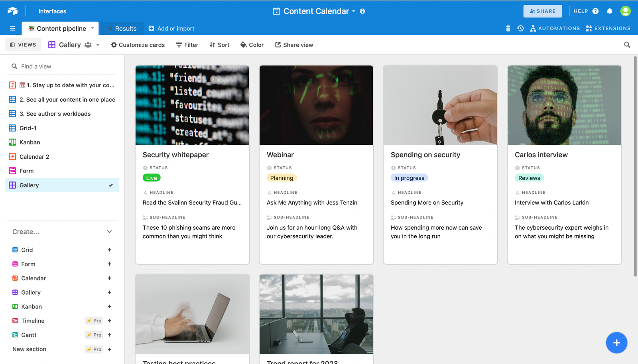The image size is (638, 364).
Task: Click the blue add record plus button
Action: (616, 342)
